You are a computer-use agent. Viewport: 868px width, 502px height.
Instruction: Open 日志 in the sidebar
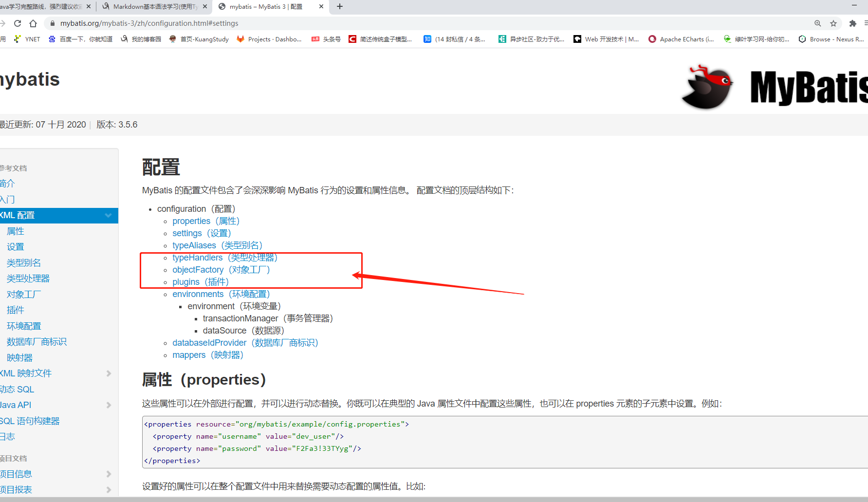tap(7, 437)
